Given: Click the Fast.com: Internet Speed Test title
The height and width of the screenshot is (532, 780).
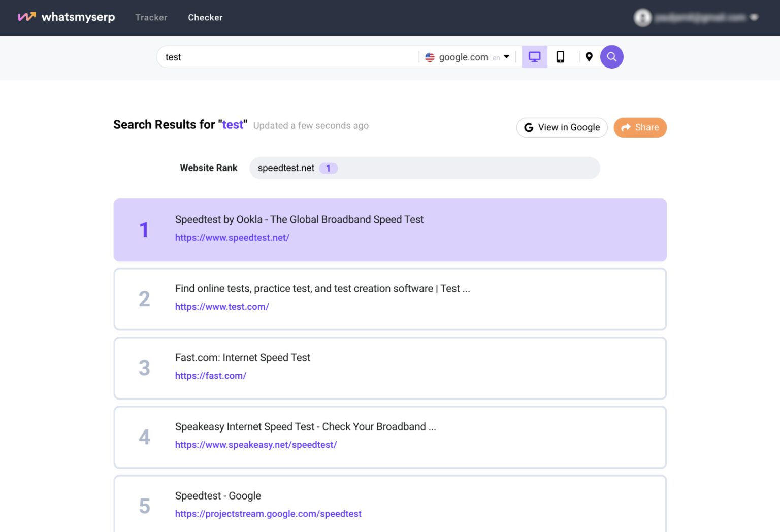Looking at the screenshot, I should tap(243, 357).
